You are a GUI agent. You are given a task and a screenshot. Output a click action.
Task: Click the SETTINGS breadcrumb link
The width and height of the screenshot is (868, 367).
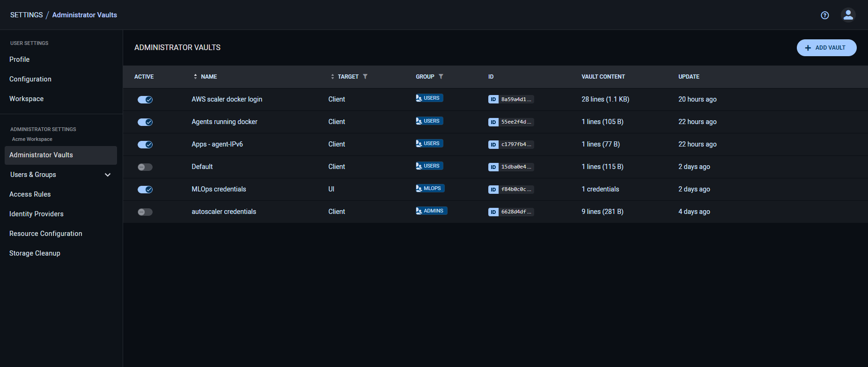[26, 15]
